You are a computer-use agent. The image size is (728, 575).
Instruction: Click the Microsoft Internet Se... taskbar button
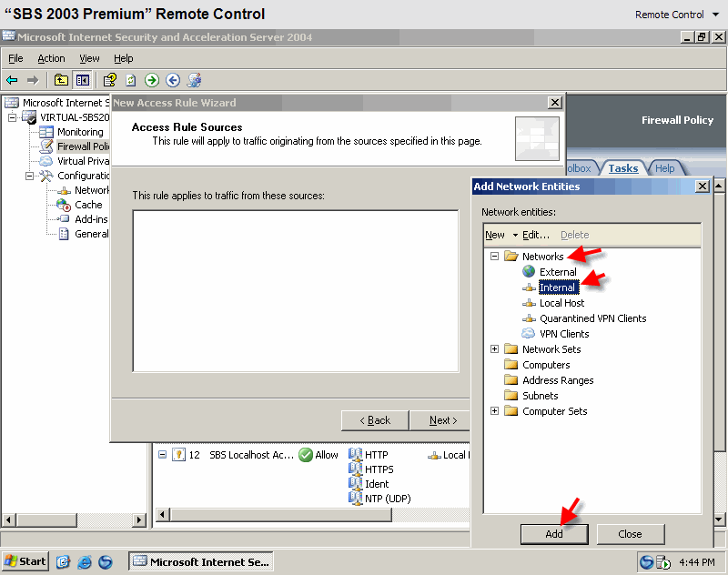click(x=200, y=562)
